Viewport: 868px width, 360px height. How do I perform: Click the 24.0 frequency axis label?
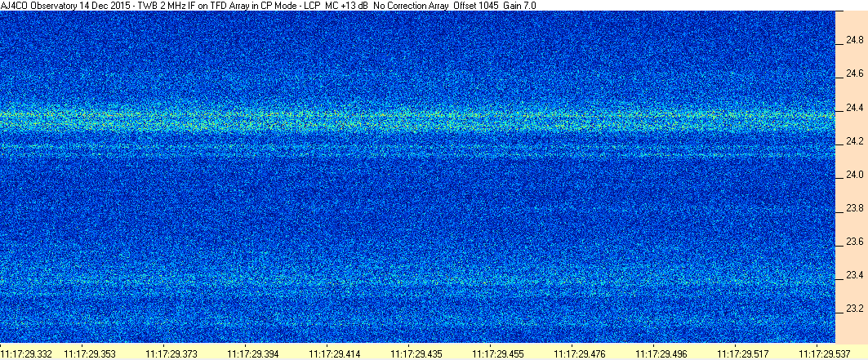pyautogui.click(x=855, y=176)
